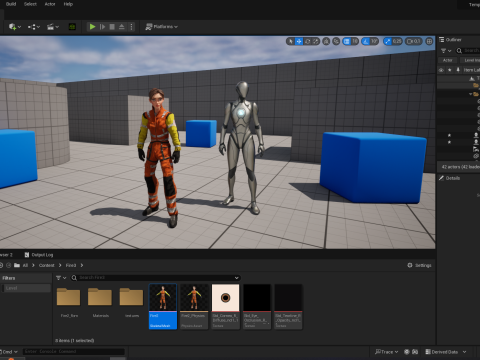Open Content Browser Settings
Viewport: 480px width, 360px height.
(419, 265)
